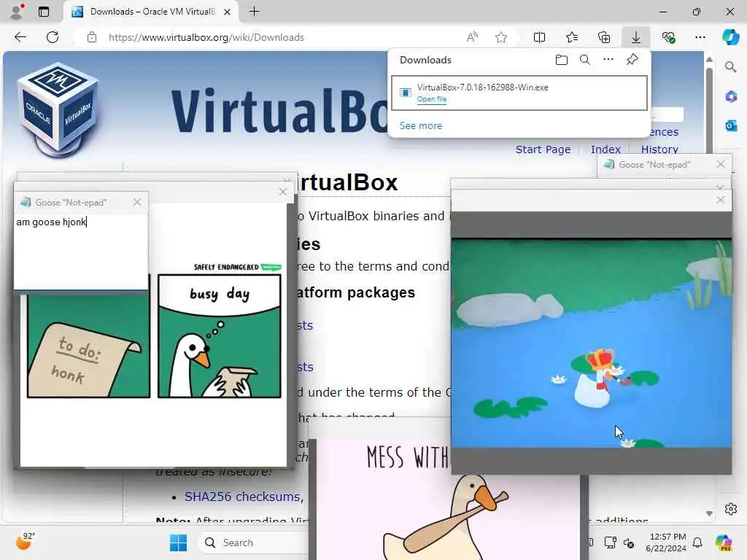
Task: Open the weather widget showing 92°
Action: coord(24,542)
